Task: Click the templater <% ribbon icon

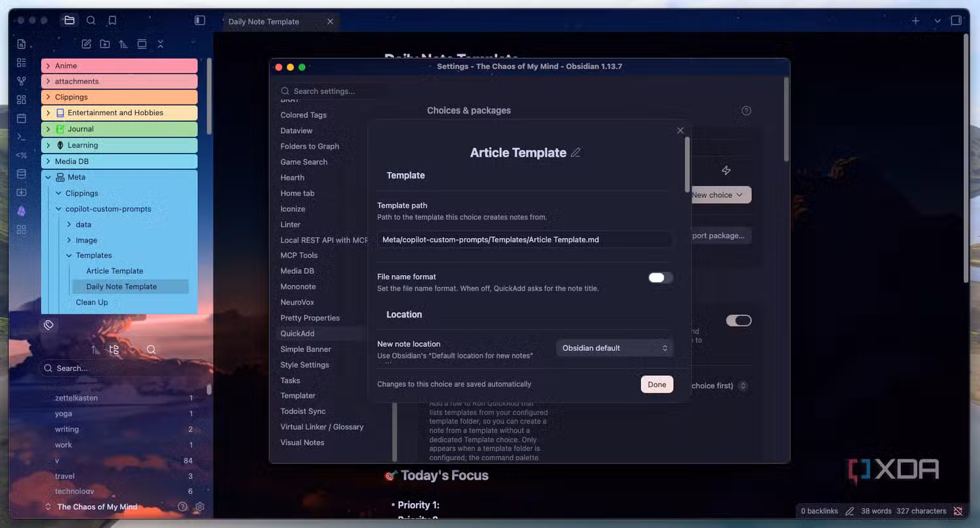Action: (x=22, y=156)
